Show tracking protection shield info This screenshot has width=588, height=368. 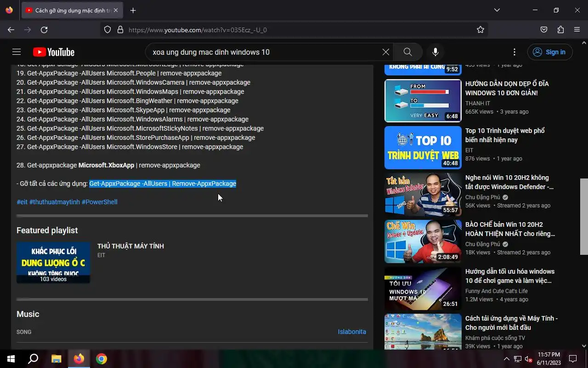[x=107, y=30]
